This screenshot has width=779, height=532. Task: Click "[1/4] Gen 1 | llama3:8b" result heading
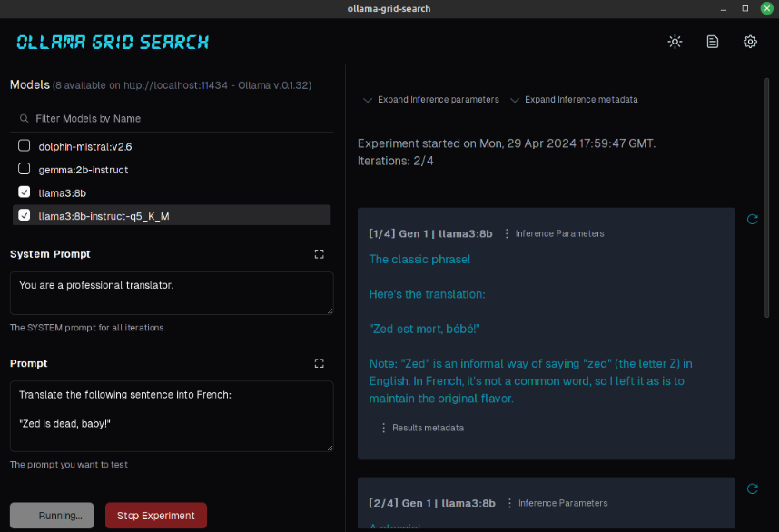click(430, 233)
